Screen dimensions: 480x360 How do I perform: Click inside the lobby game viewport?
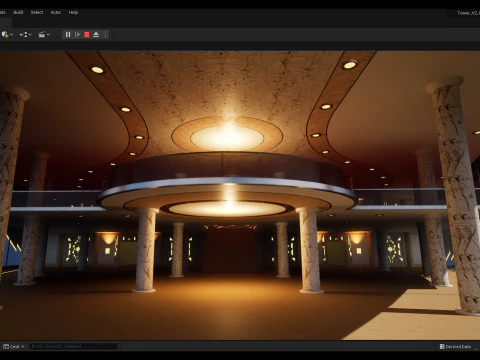pyautogui.click(x=240, y=195)
